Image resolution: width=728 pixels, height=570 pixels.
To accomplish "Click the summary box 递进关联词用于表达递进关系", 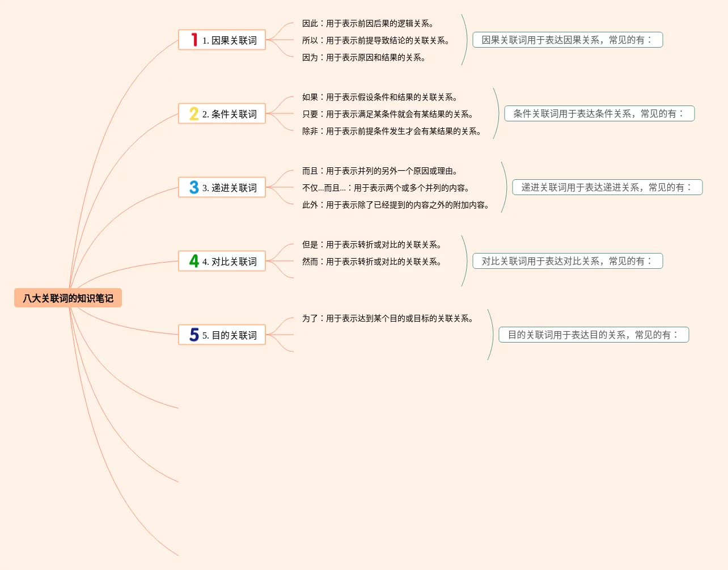I will [607, 188].
